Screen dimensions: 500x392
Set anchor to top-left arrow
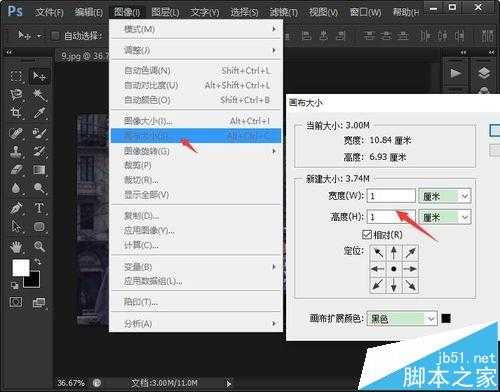click(x=378, y=253)
